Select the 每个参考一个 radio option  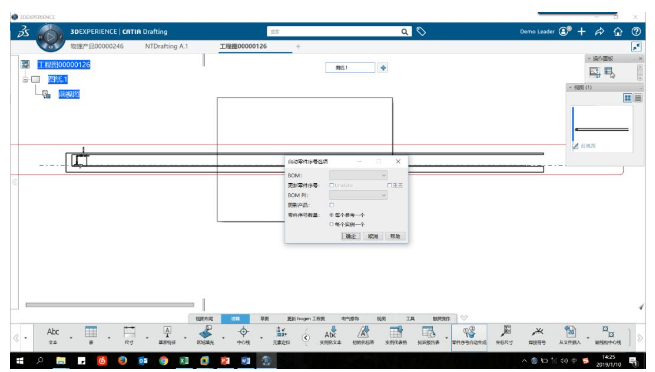332,215
